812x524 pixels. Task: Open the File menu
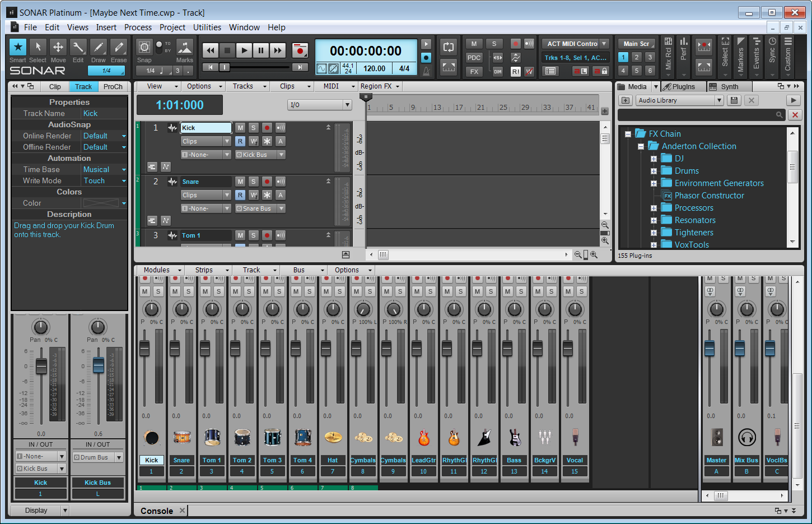coord(30,27)
